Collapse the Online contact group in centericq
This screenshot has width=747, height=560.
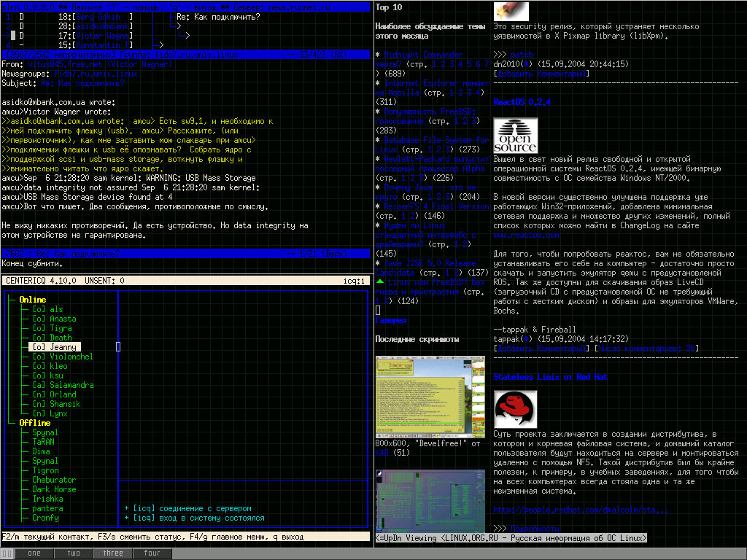(x=32, y=300)
